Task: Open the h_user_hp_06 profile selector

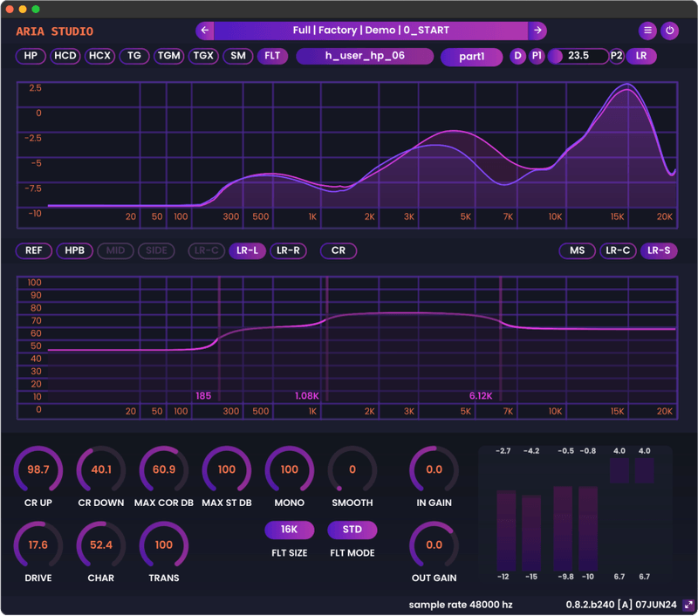Action: (x=365, y=56)
